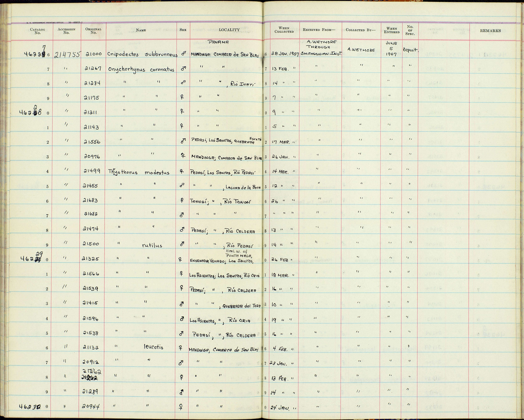Select original number 21556
Viewport: 524px width, 420px height.
pos(92,142)
